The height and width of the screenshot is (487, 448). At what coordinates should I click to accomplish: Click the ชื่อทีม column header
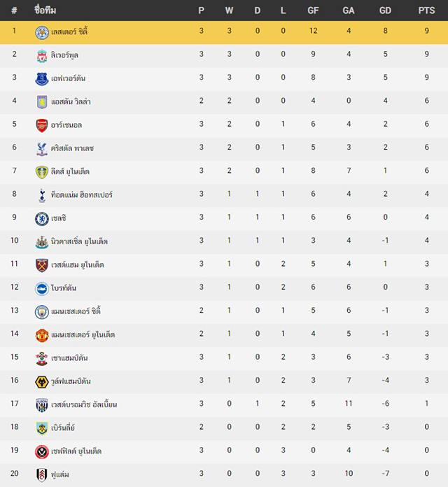[45, 10]
